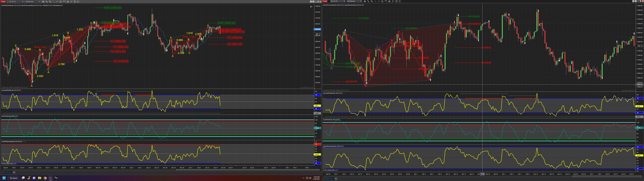Expand NQ 03-23 instrument dropdown
The width and height of the screenshot is (644, 181).
[x=345, y=1]
